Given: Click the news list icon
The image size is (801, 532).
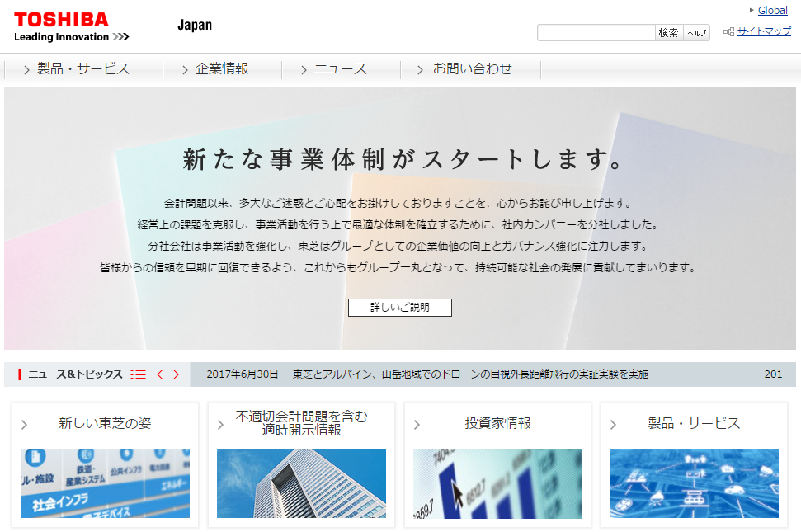Looking at the screenshot, I should (x=138, y=374).
